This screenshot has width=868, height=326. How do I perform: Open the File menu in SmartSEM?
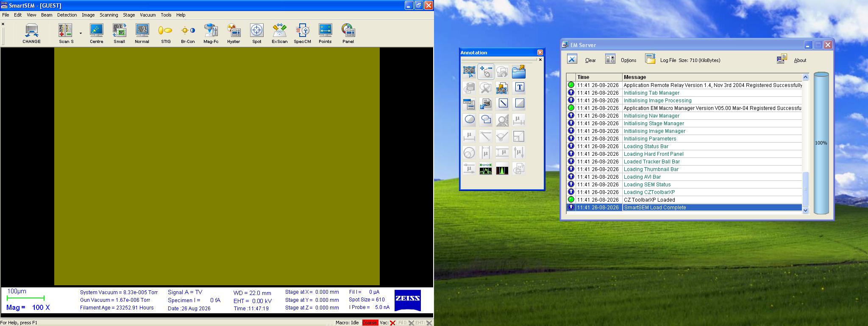6,15
